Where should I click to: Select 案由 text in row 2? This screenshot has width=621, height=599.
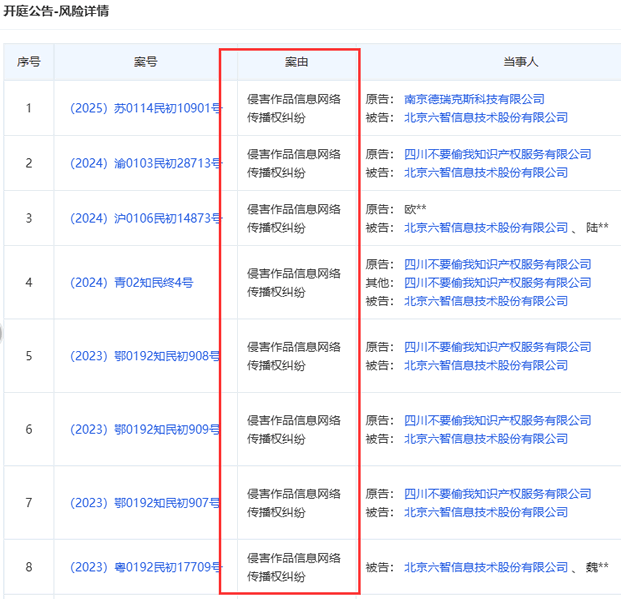293,163
